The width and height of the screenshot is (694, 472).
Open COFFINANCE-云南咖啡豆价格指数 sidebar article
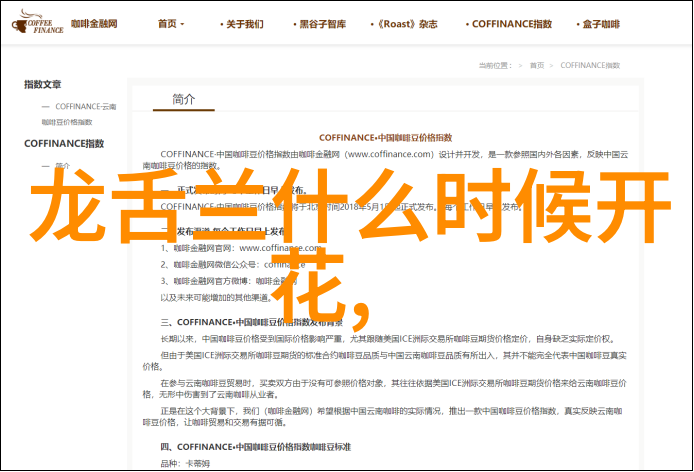(x=79, y=114)
